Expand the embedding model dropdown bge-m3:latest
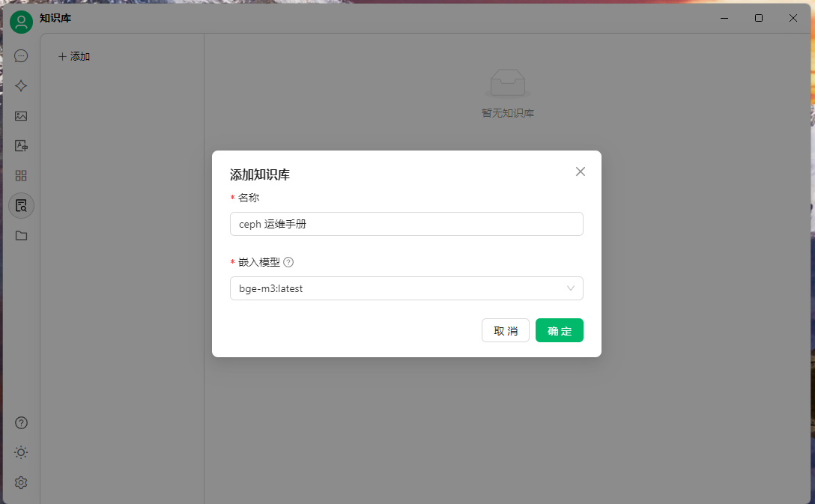Image resolution: width=815 pixels, height=504 pixels. pyautogui.click(x=407, y=288)
